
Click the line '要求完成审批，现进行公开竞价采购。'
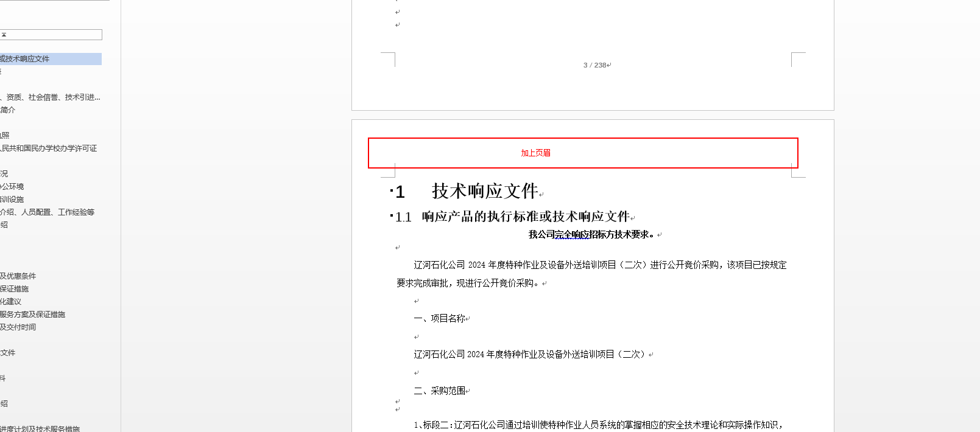click(x=468, y=283)
